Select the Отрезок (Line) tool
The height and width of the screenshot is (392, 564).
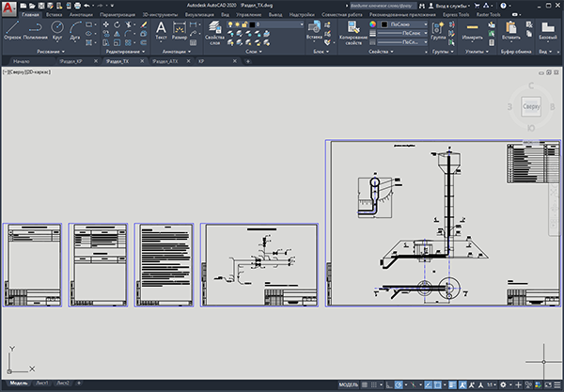click(x=12, y=30)
